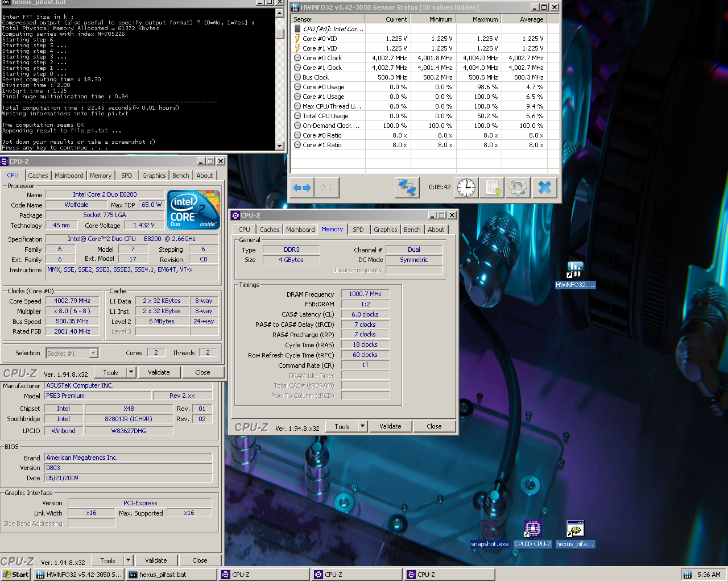Click Close button in CPU tab window
Screen dimensions: 728x582
[202, 372]
